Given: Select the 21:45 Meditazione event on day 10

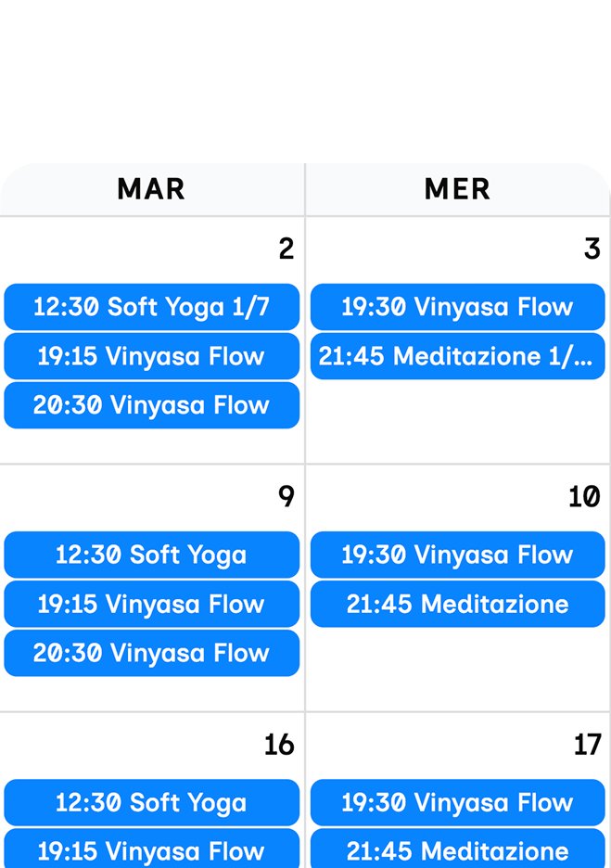Looking at the screenshot, I should click(x=457, y=604).
